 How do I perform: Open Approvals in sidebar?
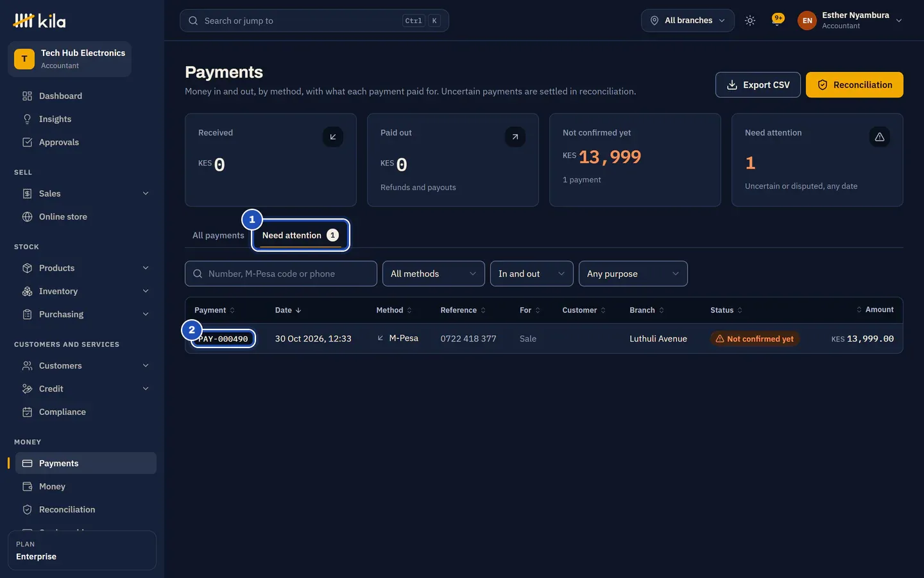point(86,142)
